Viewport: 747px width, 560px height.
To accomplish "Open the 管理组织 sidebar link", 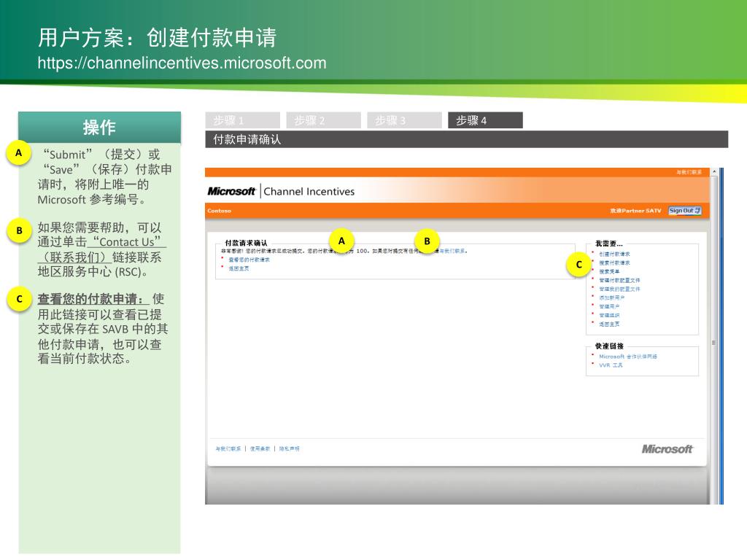I will pyautogui.click(x=609, y=315).
